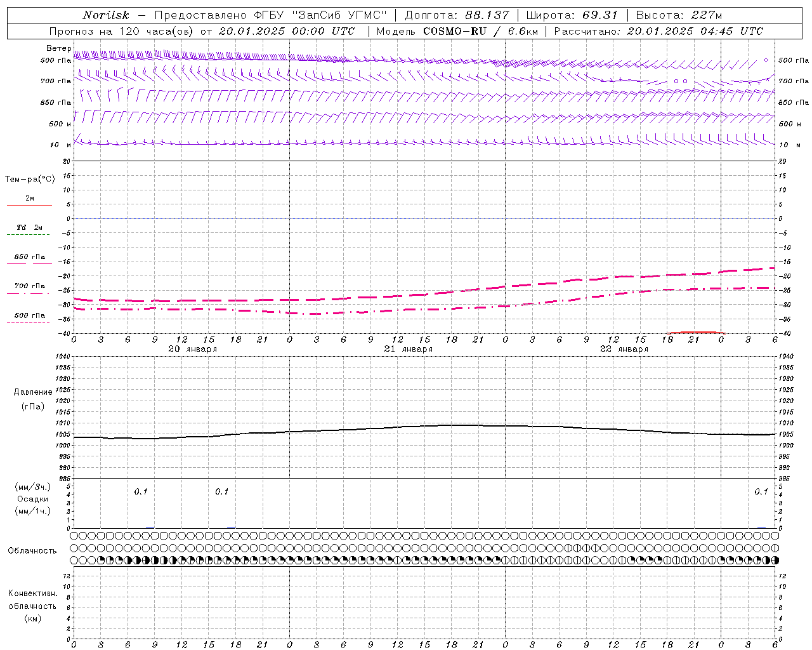Click the 'Ветер' wind panel label

click(58, 48)
